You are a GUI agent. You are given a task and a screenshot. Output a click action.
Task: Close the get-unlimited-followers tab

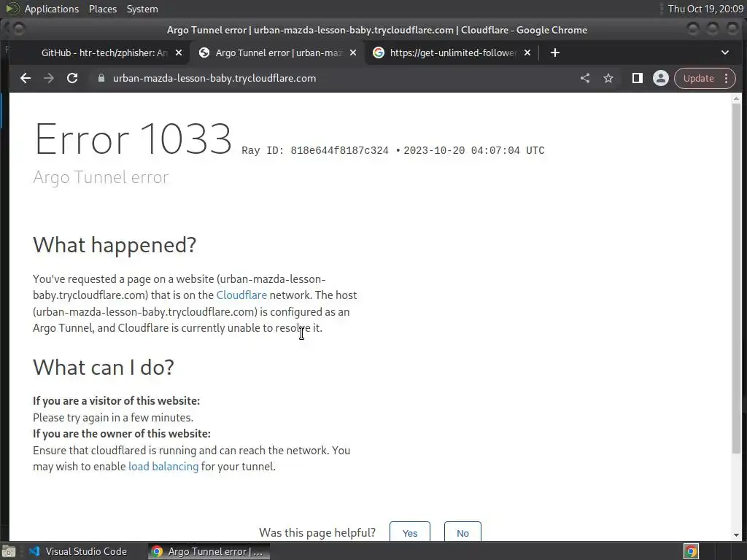pyautogui.click(x=527, y=52)
